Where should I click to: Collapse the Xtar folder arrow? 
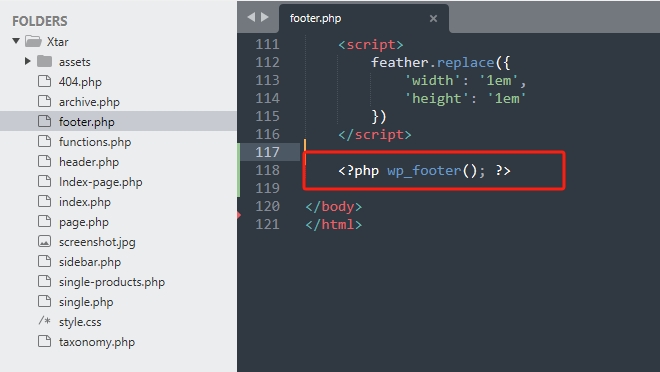(16, 41)
